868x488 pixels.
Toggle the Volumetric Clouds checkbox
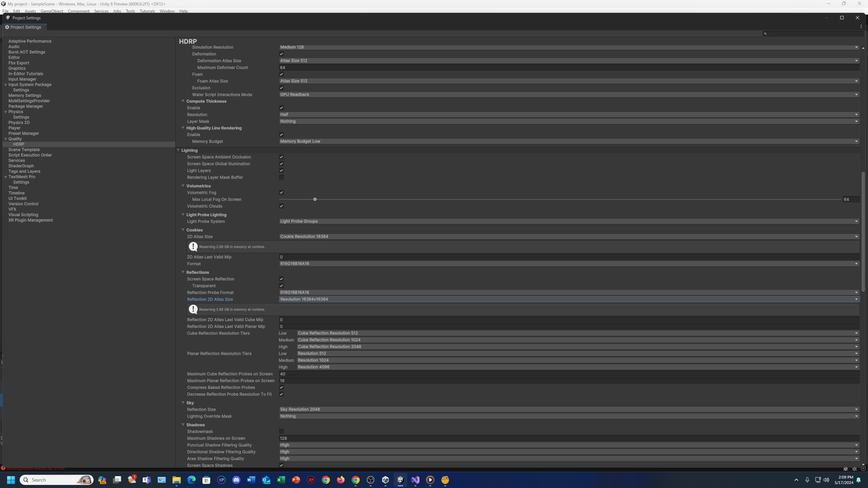[x=281, y=206]
